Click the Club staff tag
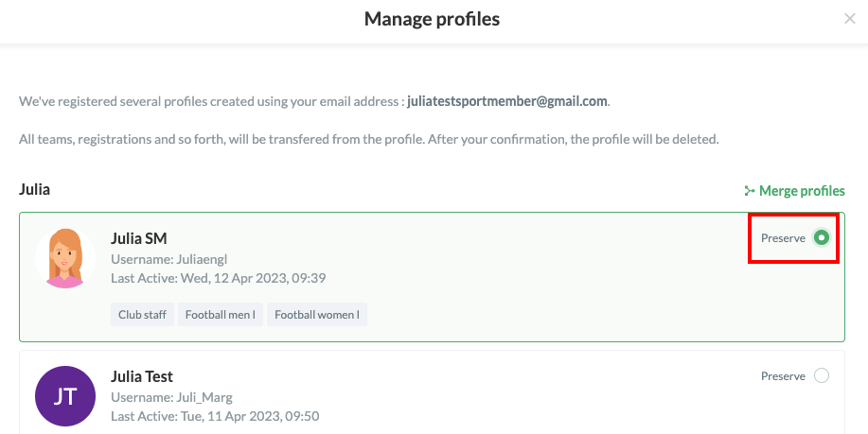 [142, 315]
